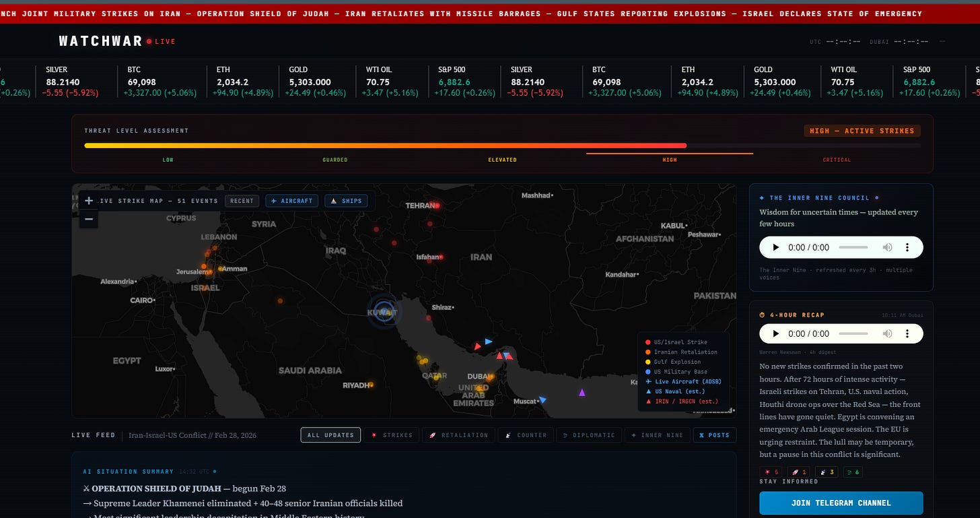Click the recap diplomatic chip showing 6
Image resolution: width=980 pixels, height=518 pixels.
[853, 472]
